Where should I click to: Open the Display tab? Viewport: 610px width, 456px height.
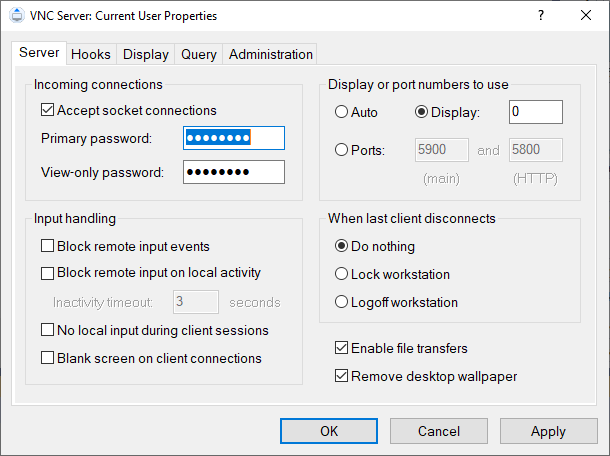(x=146, y=54)
